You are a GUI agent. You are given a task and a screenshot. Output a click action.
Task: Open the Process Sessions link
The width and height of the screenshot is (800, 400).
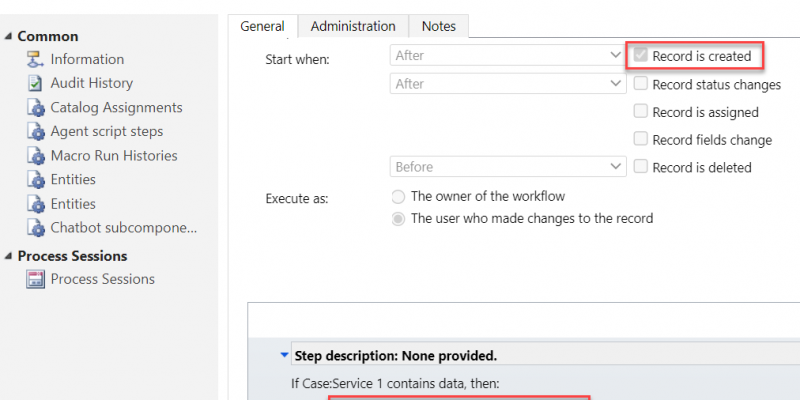click(x=103, y=279)
